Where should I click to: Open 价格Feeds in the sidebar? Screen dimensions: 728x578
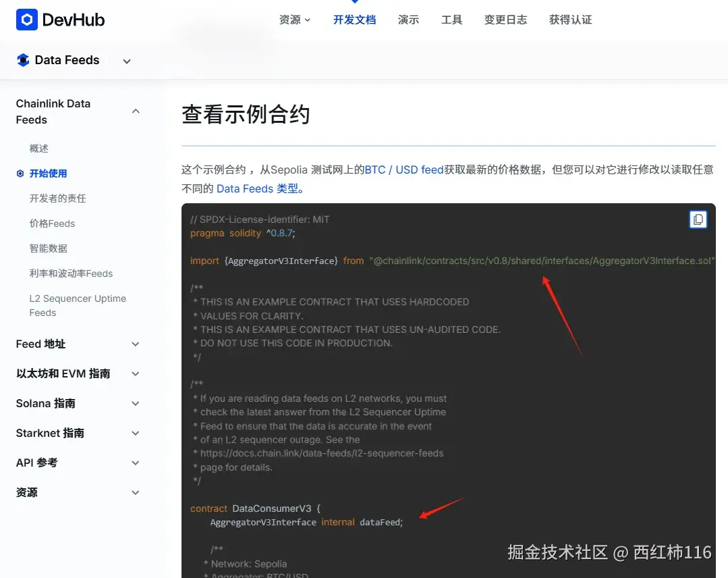point(52,224)
